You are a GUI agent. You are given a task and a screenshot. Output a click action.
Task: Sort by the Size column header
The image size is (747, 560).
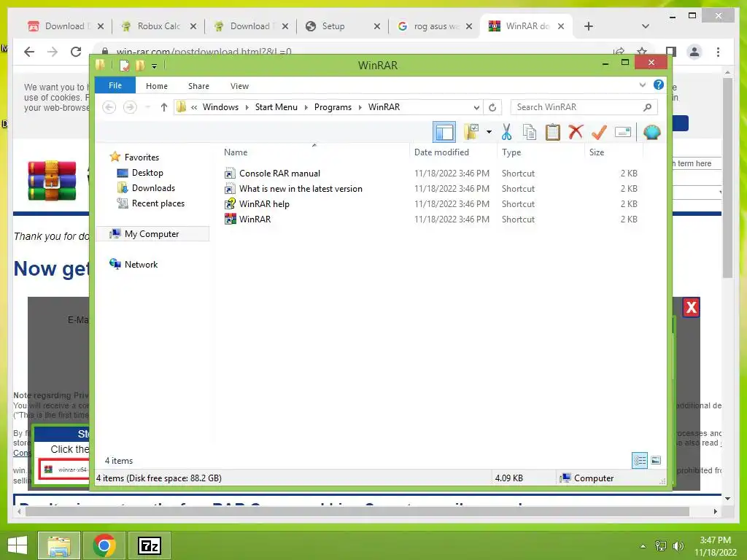pyautogui.click(x=597, y=152)
